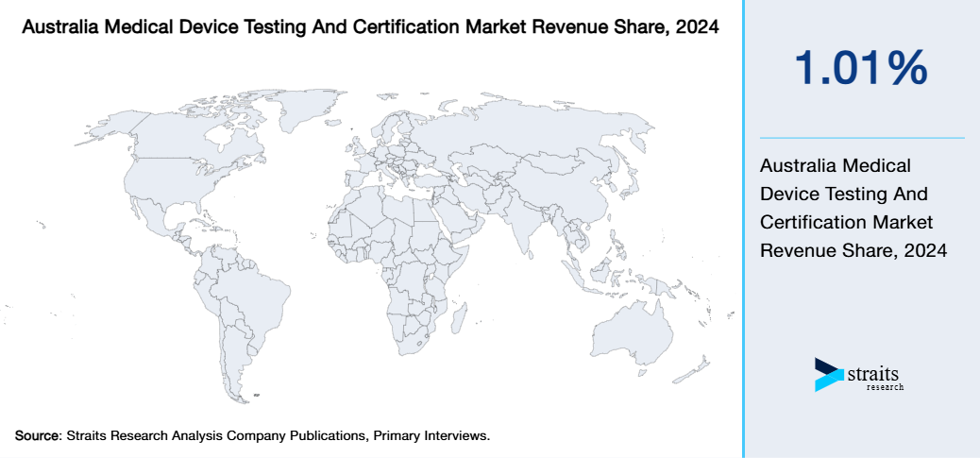The height and width of the screenshot is (458, 980).
Task: Click Australia on the world map
Action: coord(632,337)
